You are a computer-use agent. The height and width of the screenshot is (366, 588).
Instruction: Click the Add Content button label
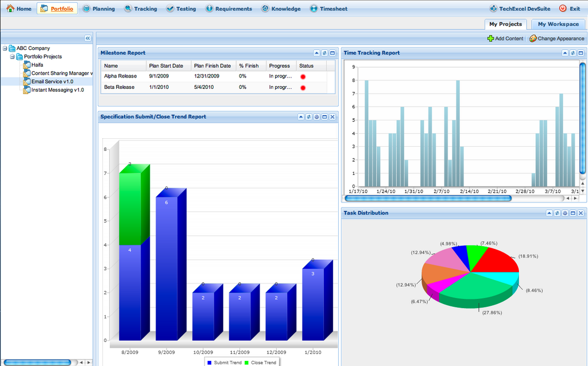tap(509, 38)
